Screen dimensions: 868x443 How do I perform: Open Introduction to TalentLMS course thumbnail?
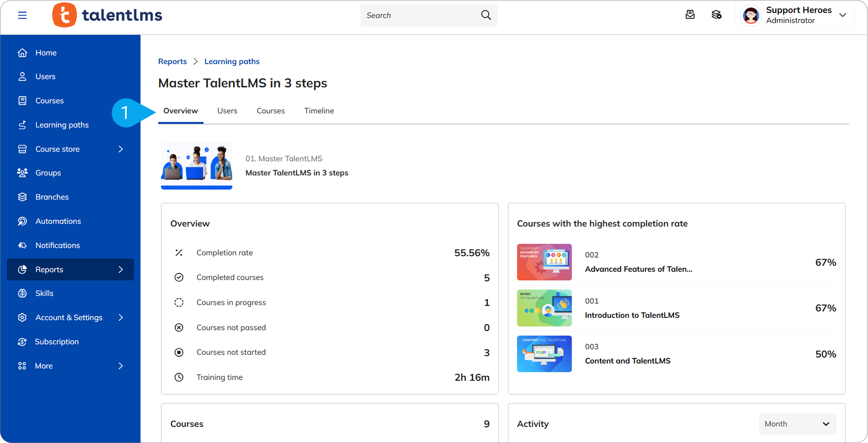click(x=544, y=308)
